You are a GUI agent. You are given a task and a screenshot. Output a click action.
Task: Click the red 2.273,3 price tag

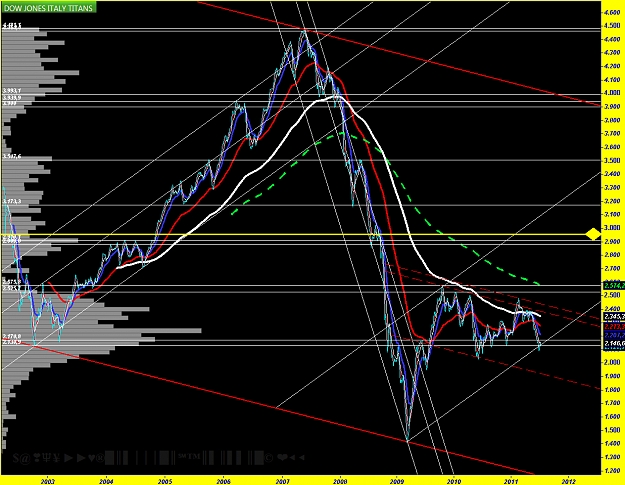coord(614,327)
